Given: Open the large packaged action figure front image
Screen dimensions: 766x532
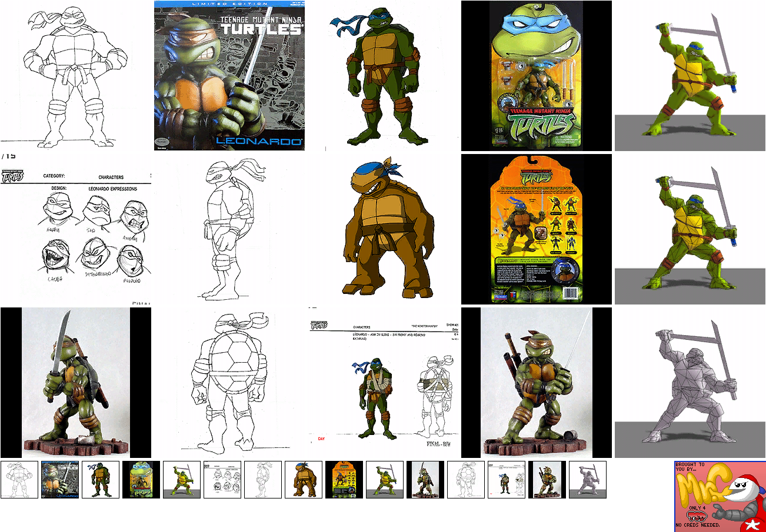Looking at the screenshot, I should click(x=537, y=75).
